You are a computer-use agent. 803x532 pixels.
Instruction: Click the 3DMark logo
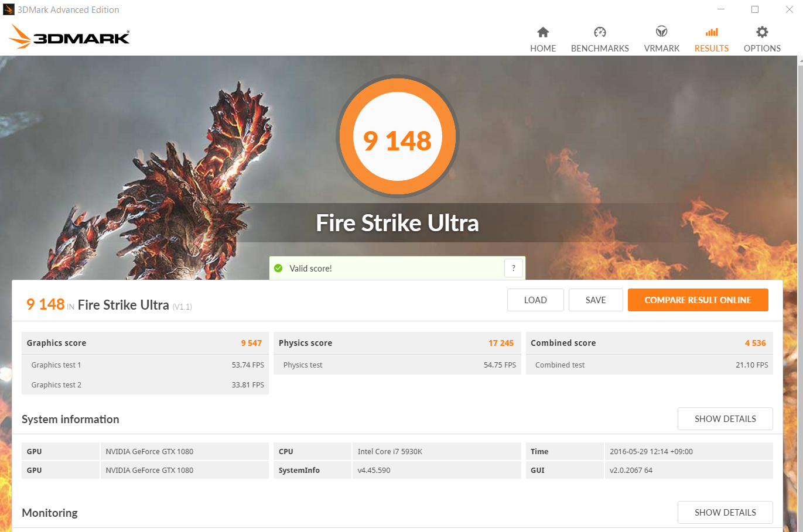(x=69, y=37)
